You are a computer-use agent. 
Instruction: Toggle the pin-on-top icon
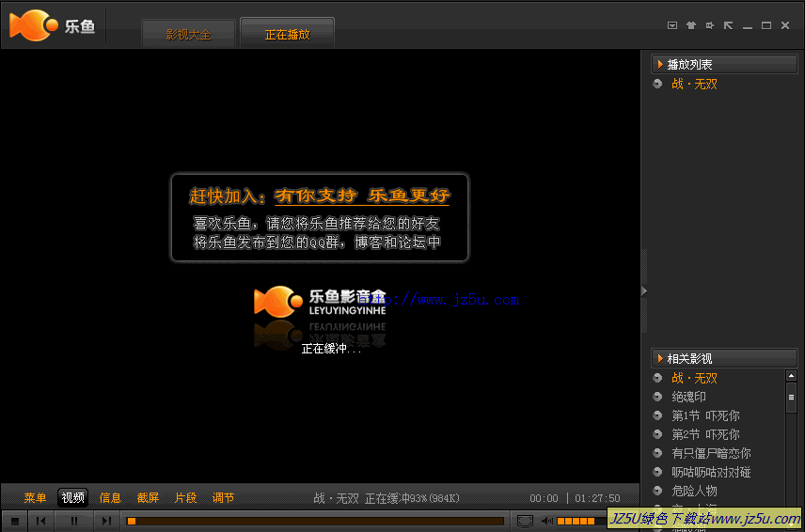coord(709,25)
